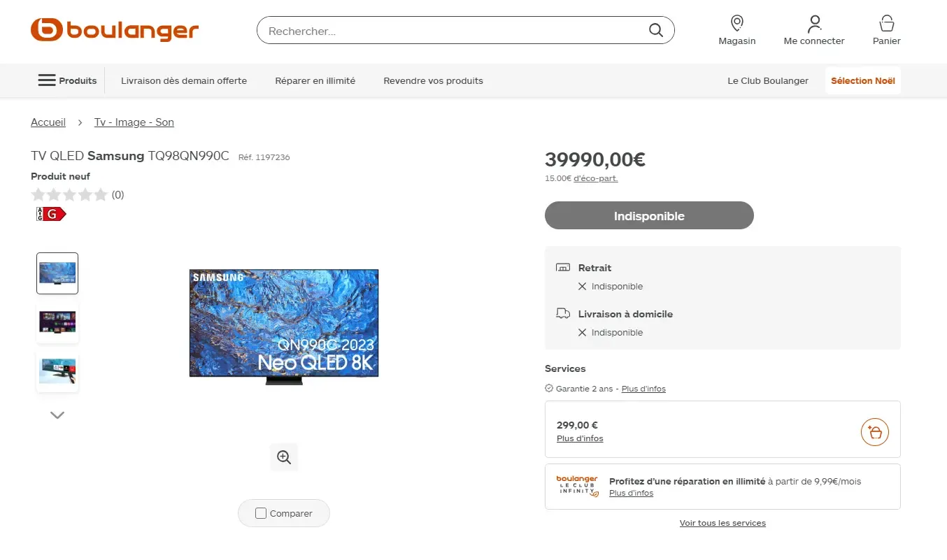Open the Panier shopping basket
This screenshot has height=560, width=947.
886,31
